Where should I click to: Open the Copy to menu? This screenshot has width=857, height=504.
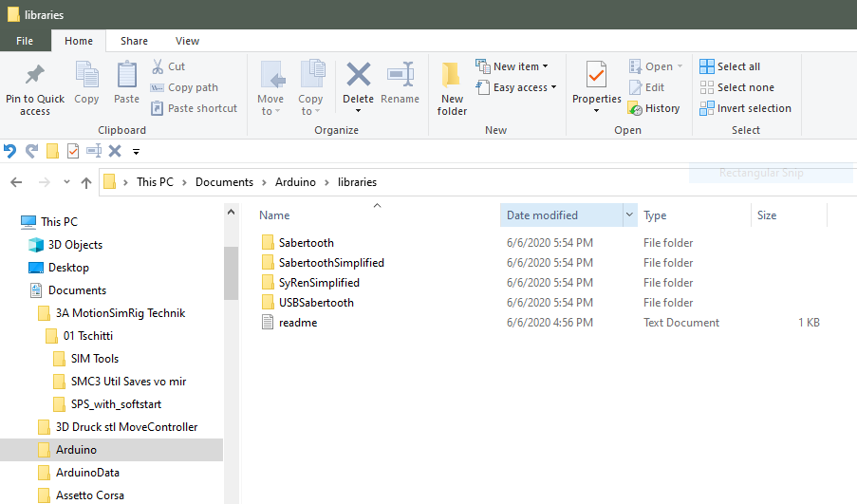311,88
